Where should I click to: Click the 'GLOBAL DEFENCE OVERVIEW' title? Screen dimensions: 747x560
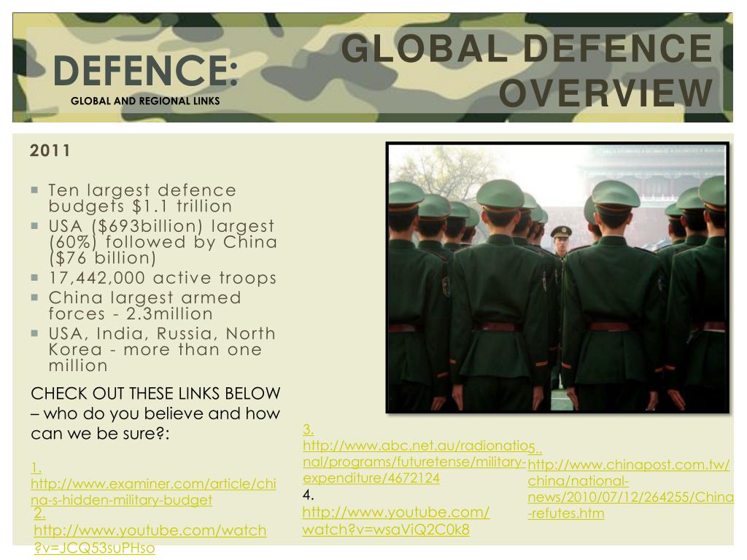pos(527,71)
